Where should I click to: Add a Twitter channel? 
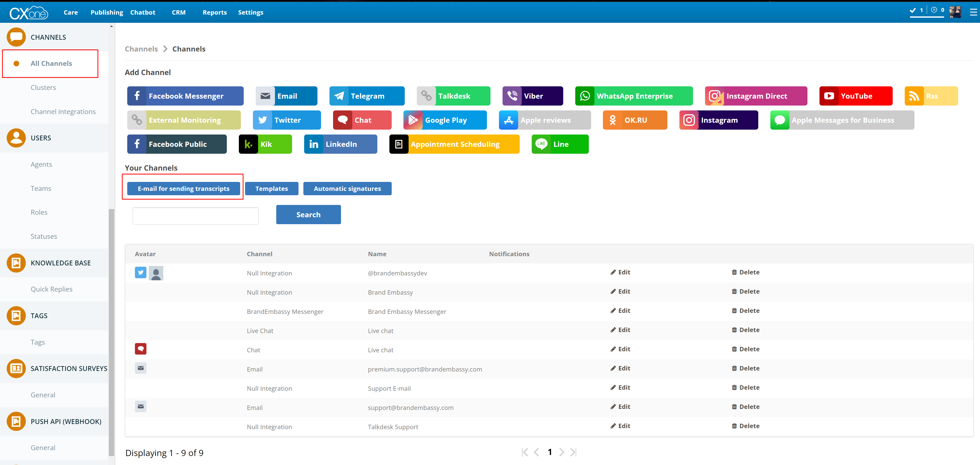click(287, 120)
